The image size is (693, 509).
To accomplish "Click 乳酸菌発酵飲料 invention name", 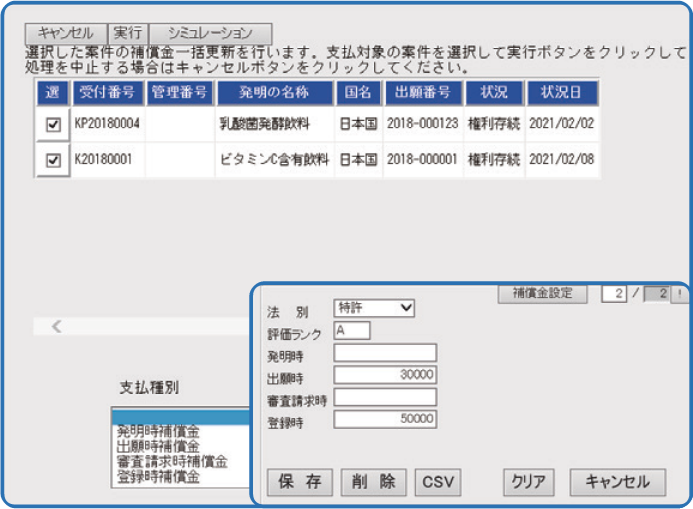I will click(x=265, y=124).
